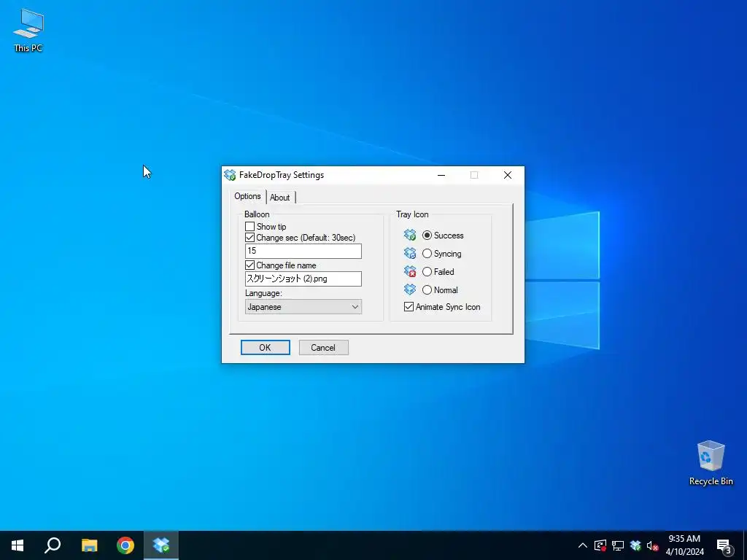Launch Google Chrome from taskbar

(125, 545)
